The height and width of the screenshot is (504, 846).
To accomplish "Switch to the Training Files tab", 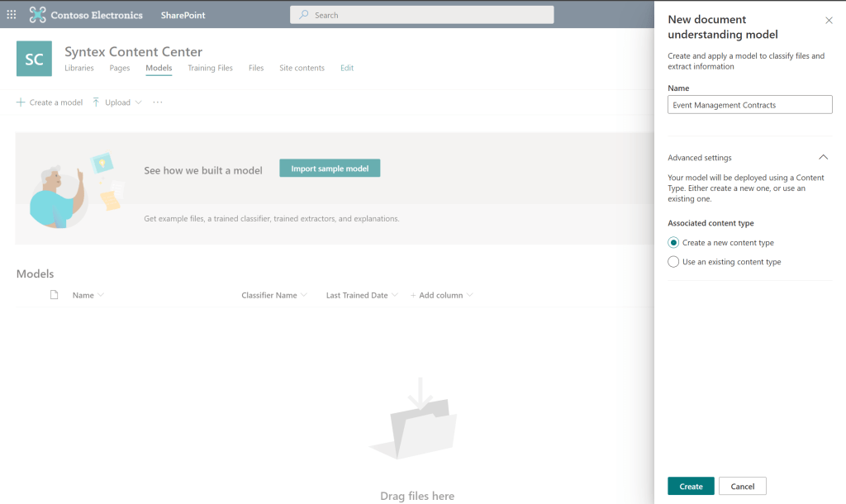I will (210, 68).
